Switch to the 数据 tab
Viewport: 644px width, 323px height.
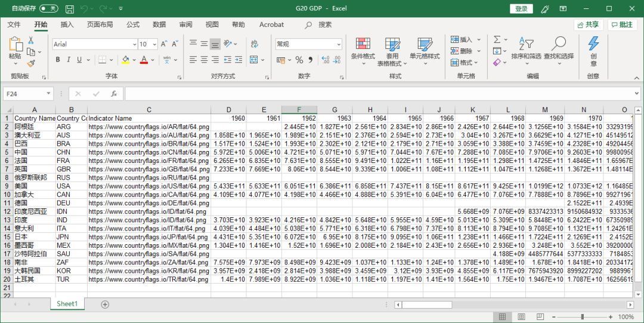(159, 24)
